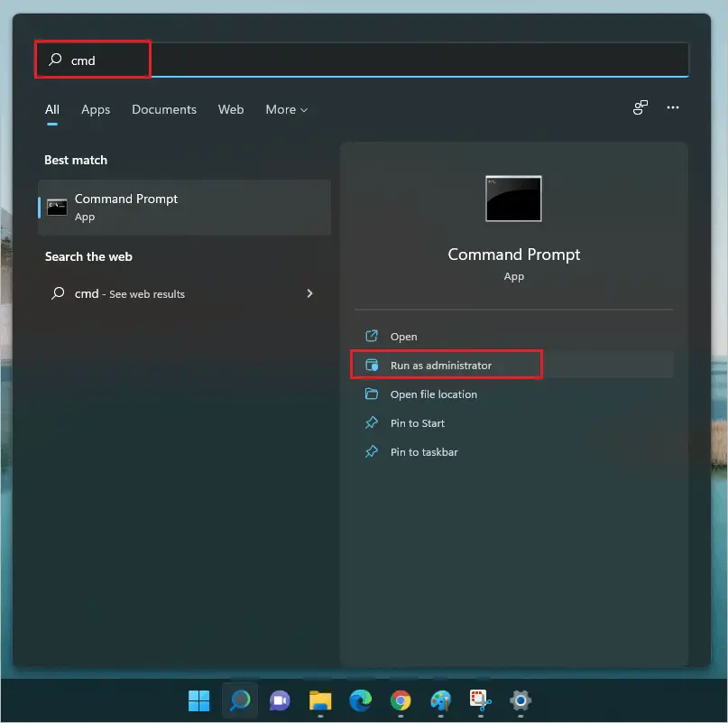Open Settings gear on the taskbar
The image size is (728, 723).
[x=521, y=700]
